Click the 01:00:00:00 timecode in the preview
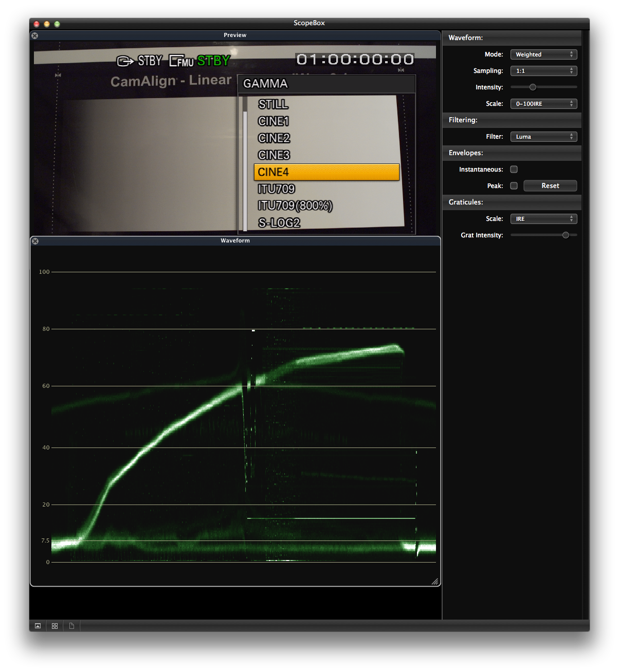Image resolution: width=619 pixels, height=672 pixels. pos(355,60)
